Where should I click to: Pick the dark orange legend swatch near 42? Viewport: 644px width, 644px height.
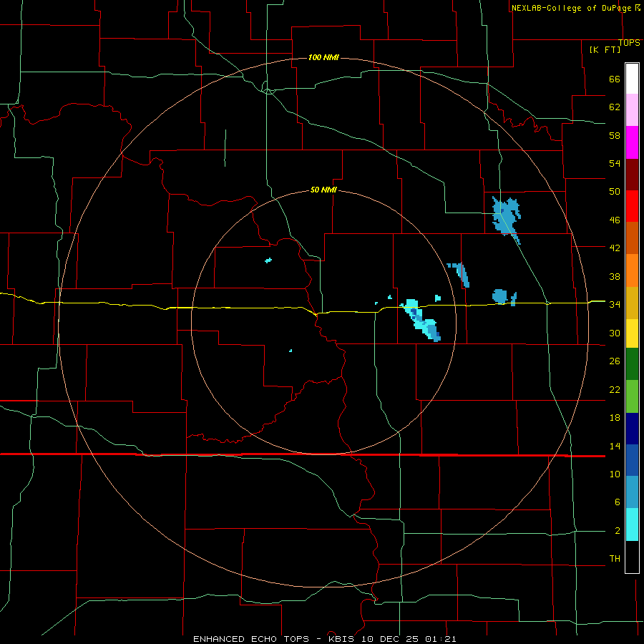tap(632, 238)
